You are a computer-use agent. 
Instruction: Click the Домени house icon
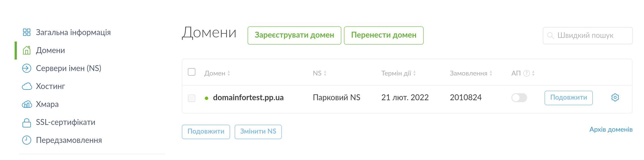pyautogui.click(x=27, y=50)
